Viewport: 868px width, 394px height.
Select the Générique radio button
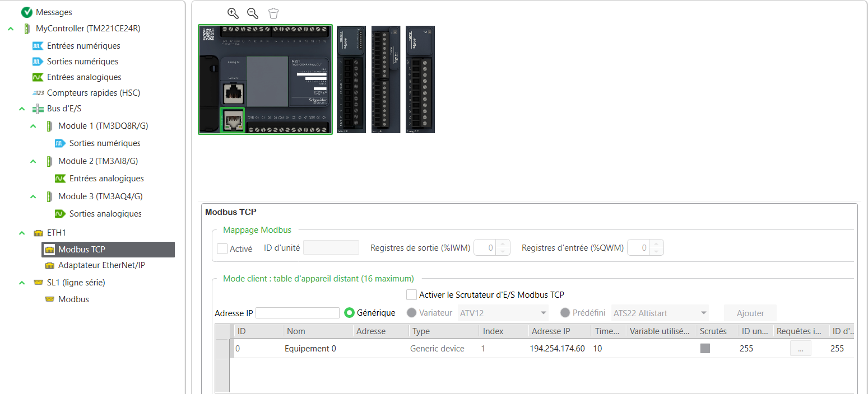pyautogui.click(x=350, y=313)
